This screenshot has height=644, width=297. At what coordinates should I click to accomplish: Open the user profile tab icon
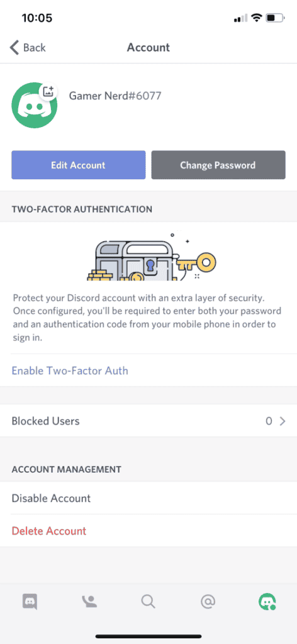[x=267, y=602]
